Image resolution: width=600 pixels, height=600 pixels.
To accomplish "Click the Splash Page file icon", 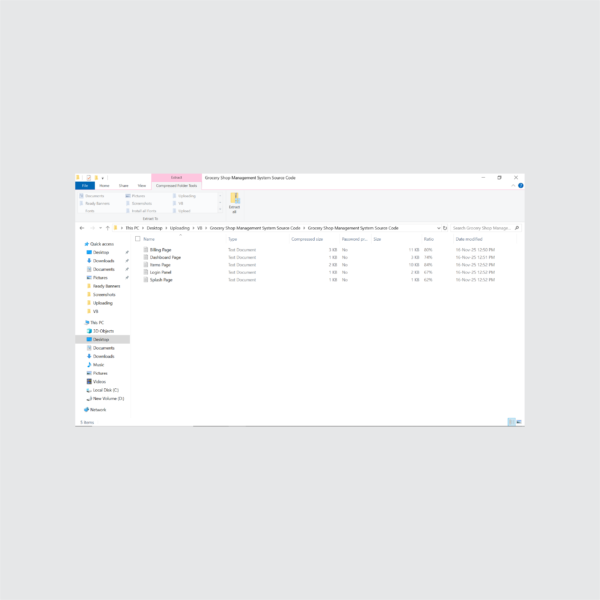I will pyautogui.click(x=146, y=280).
